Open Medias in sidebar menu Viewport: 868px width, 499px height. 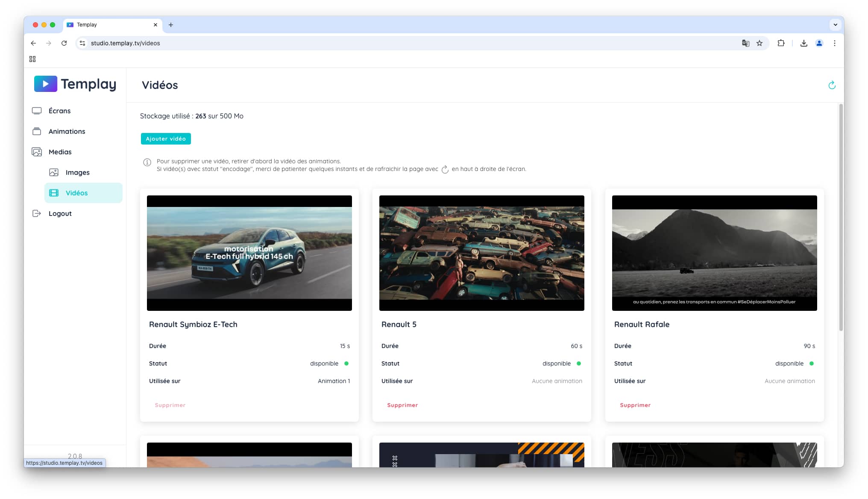click(60, 152)
